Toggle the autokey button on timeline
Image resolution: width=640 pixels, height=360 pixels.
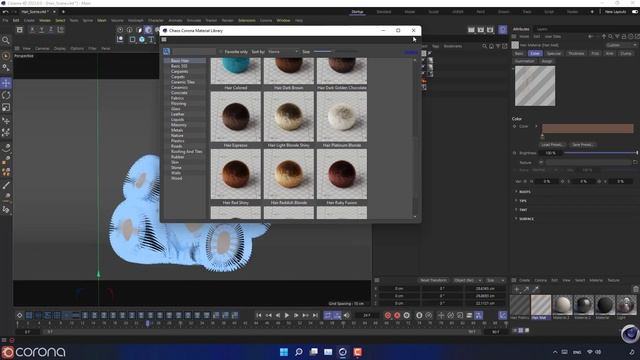tap(397, 315)
